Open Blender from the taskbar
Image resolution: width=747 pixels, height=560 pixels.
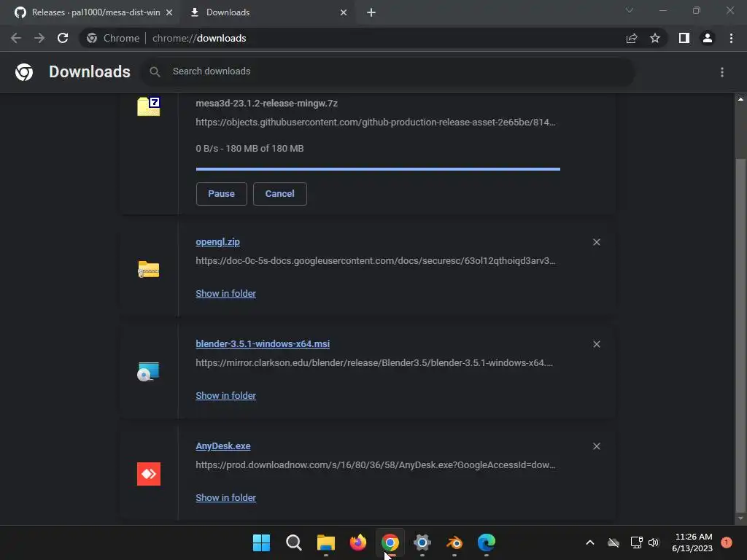pyautogui.click(x=454, y=542)
